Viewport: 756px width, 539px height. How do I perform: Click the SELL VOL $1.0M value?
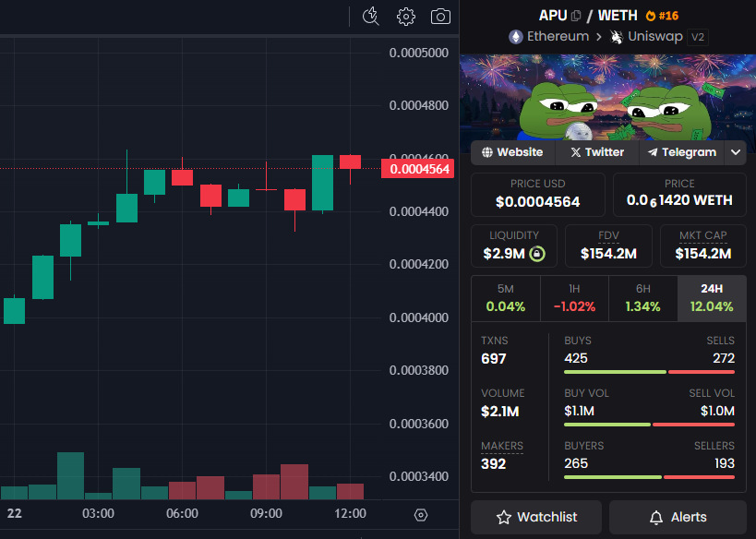pyautogui.click(x=717, y=411)
